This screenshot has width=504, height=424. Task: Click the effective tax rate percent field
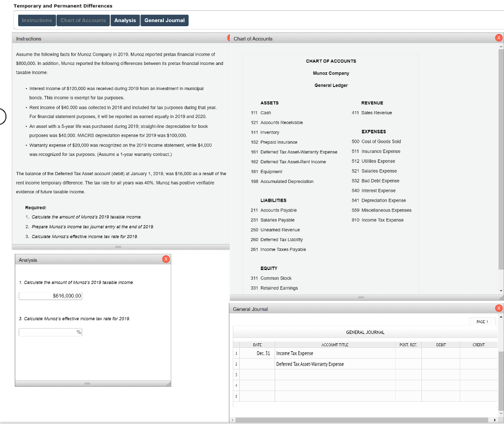click(51, 332)
